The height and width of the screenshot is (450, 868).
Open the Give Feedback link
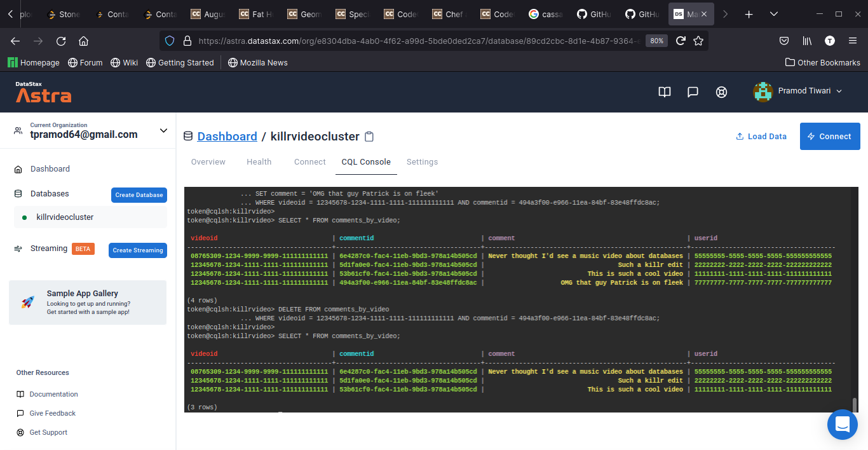tap(53, 413)
